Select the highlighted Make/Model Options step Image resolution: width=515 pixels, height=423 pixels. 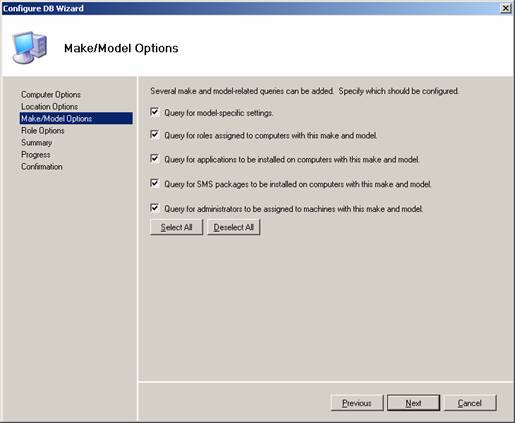[x=76, y=119]
